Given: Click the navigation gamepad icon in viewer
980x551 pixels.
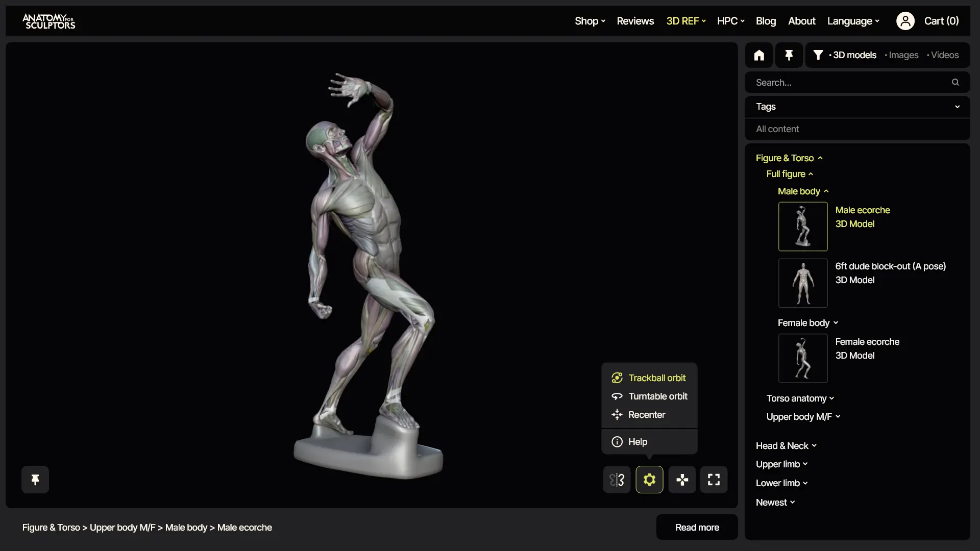Looking at the screenshot, I should coord(682,480).
